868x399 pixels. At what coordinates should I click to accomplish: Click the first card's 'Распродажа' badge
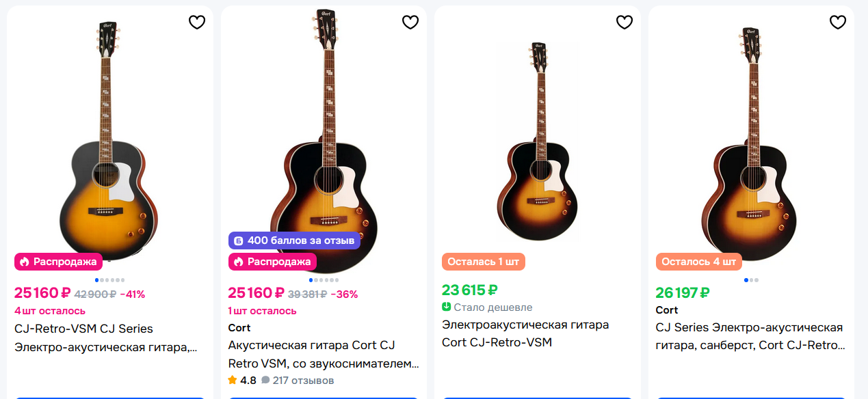(58, 262)
